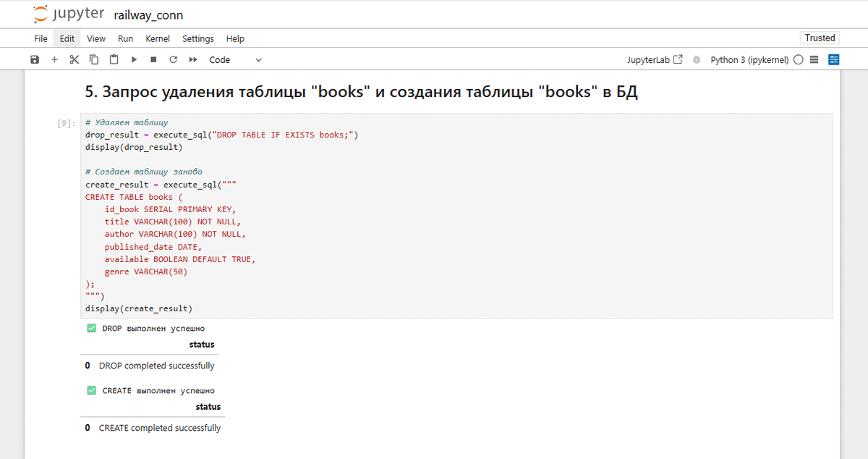
Task: Click the green checkmark next to DROP message
Action: point(91,328)
